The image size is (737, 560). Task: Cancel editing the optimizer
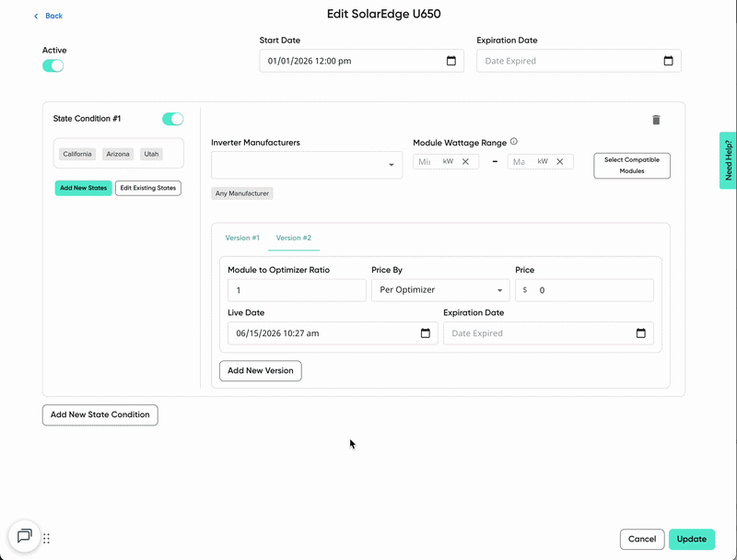coord(642,540)
